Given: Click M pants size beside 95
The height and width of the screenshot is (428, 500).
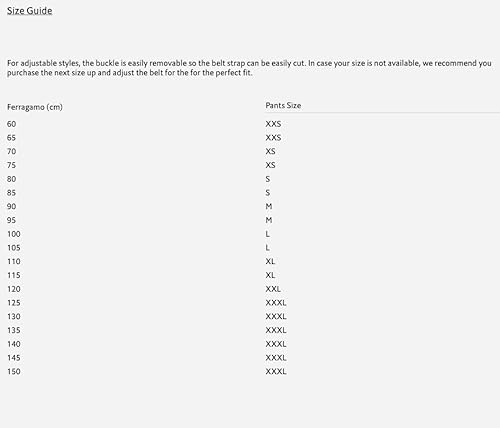Looking at the screenshot, I should [269, 220].
